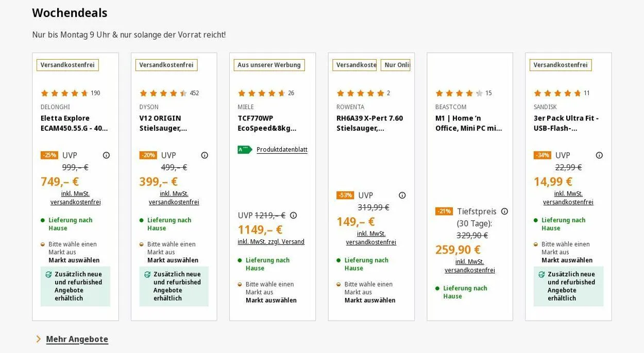
Task: Click inkl. MwSt. zzgl. Versand under Miele
Action: [271, 242]
